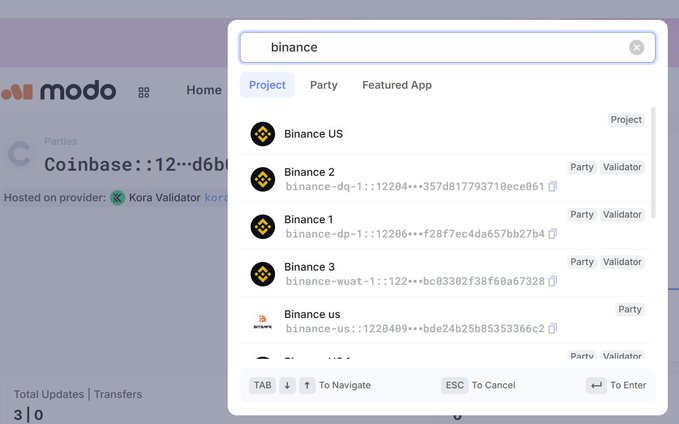
Task: Click the Coinbase::12···d6b party title
Action: 136,165
